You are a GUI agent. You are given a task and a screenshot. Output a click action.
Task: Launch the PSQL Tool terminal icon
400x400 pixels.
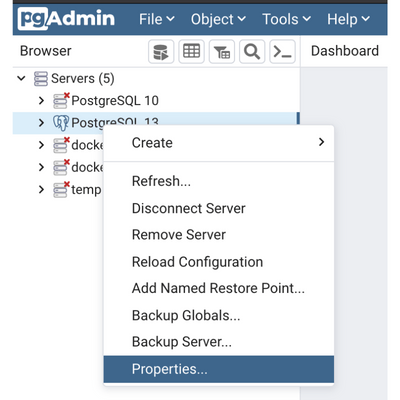coord(282,51)
